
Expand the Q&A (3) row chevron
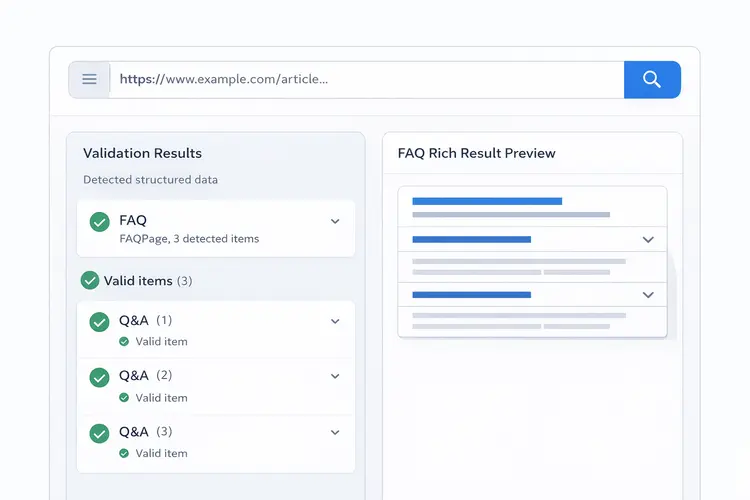335,432
